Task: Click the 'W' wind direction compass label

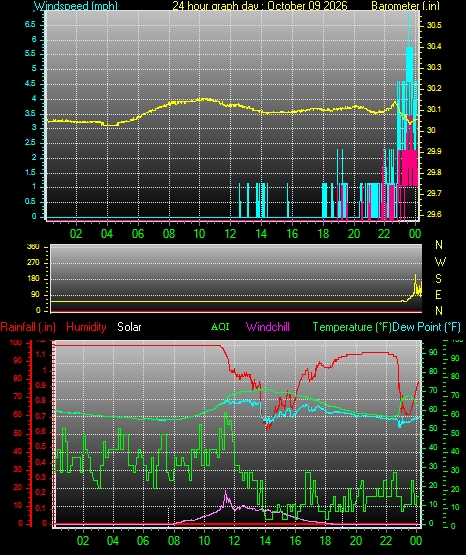Action: [440, 262]
